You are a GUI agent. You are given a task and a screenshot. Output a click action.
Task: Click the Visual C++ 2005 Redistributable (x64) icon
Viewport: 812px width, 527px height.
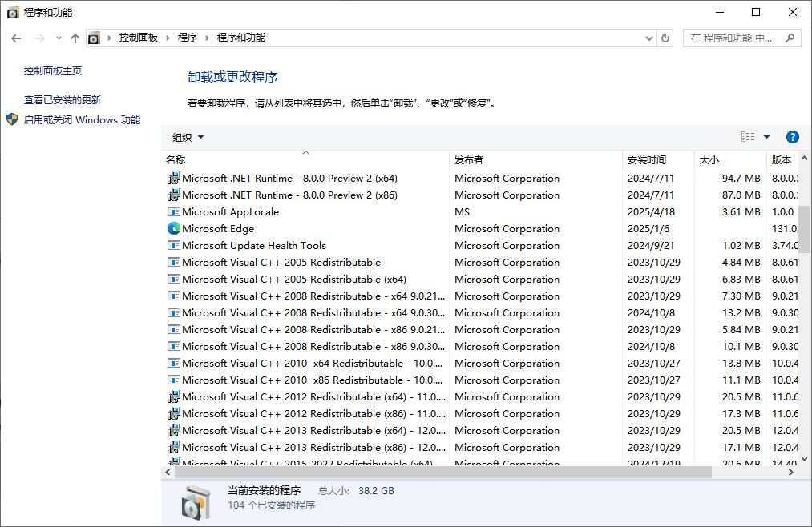tap(174, 280)
